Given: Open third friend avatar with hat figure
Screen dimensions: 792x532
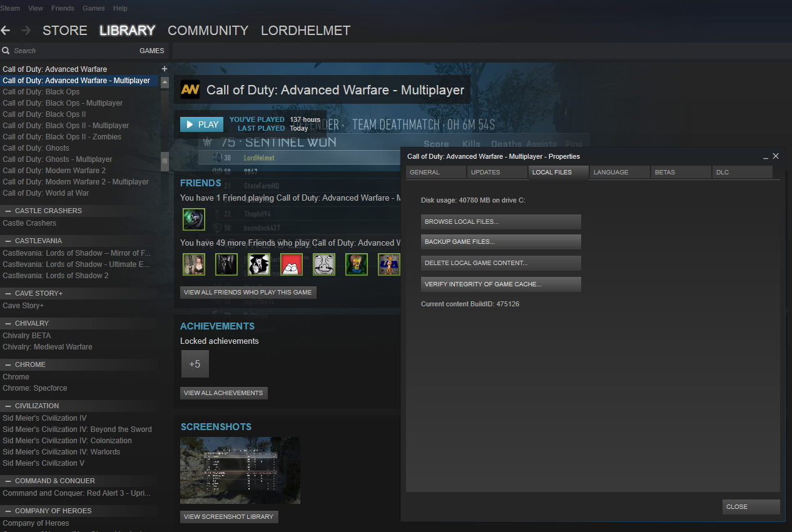Looking at the screenshot, I should pyautogui.click(x=259, y=264).
